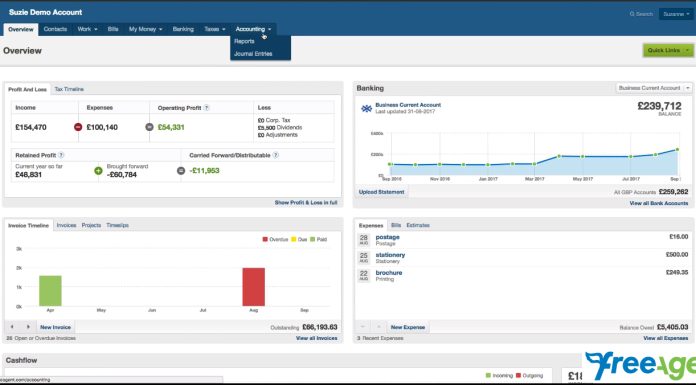Click the Suzie Demo Account title
This screenshot has width=696, height=385.
pyautogui.click(x=45, y=12)
